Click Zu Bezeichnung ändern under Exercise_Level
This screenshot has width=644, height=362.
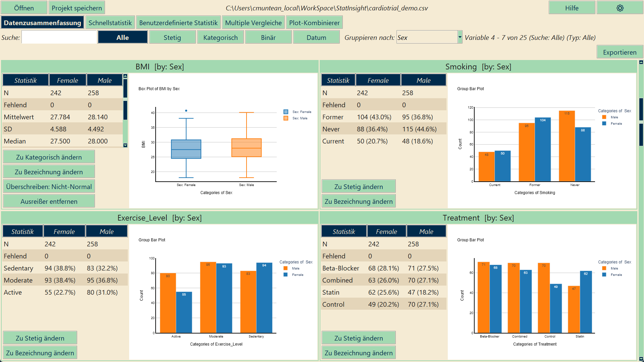40,353
